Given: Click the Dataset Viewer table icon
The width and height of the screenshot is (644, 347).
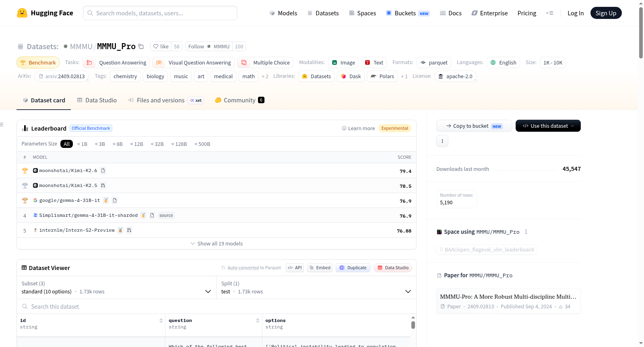Looking at the screenshot, I should click(x=24, y=268).
